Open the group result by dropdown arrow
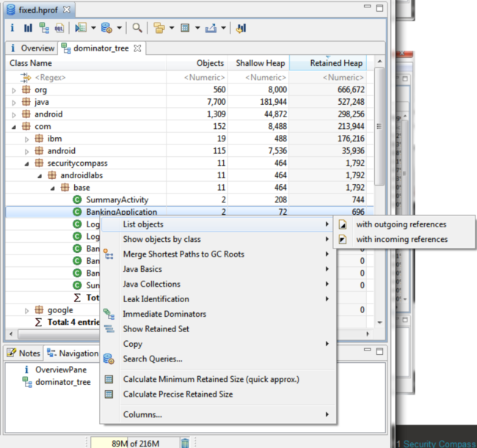This screenshot has width=477, height=448. pyautogui.click(x=172, y=28)
